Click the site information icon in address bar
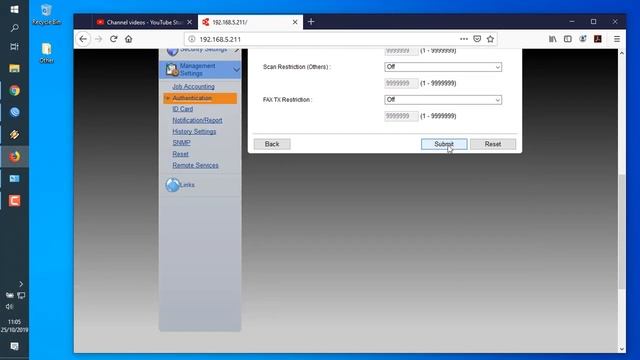The image size is (640, 360). pyautogui.click(x=191, y=39)
